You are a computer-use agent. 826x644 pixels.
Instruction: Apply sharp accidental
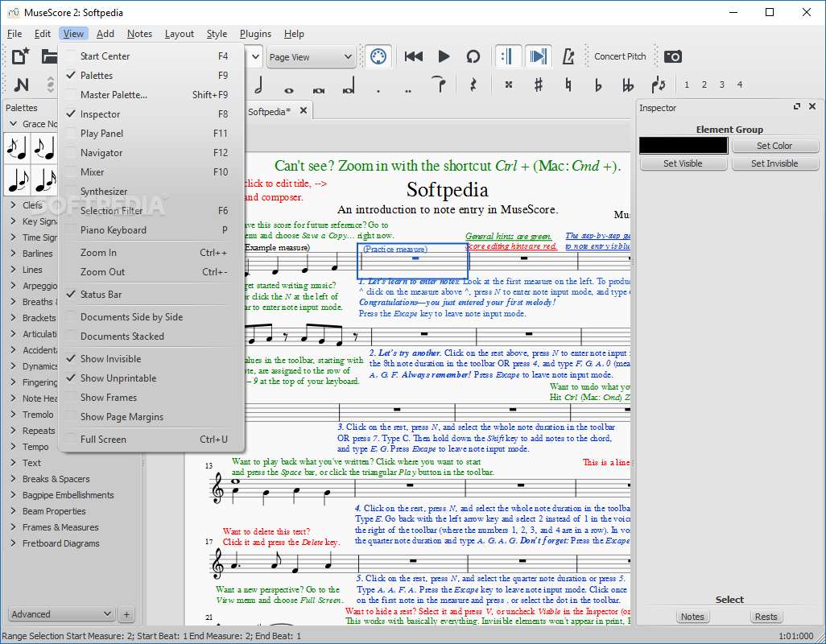coord(538,85)
